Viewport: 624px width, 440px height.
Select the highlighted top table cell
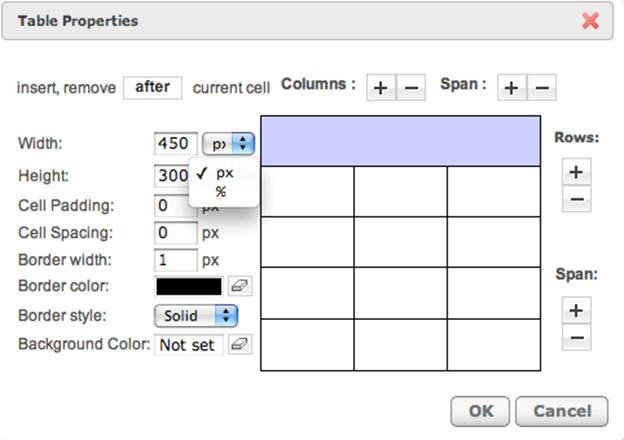click(400, 141)
